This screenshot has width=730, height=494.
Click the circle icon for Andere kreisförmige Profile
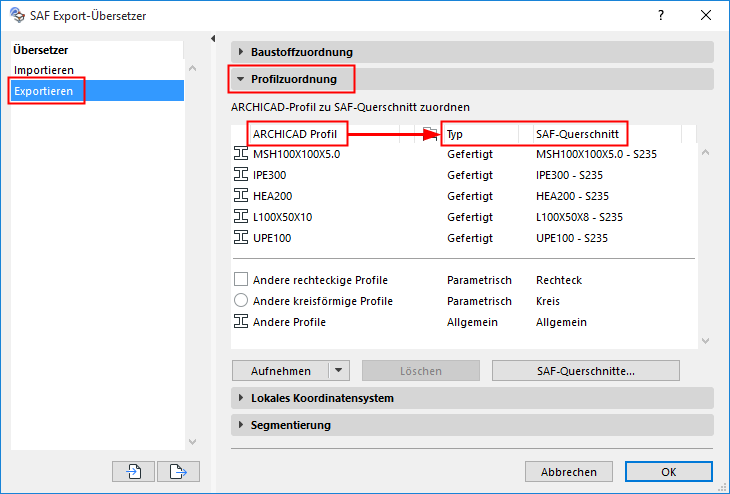pos(241,300)
